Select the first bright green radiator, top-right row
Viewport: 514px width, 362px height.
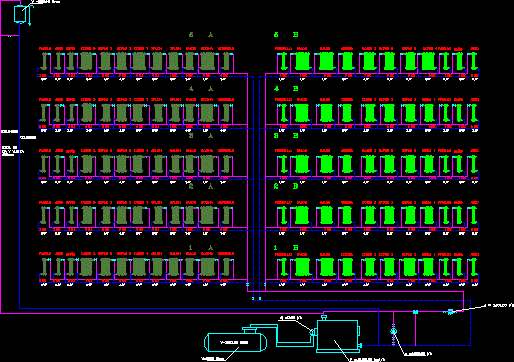[x=283, y=61]
